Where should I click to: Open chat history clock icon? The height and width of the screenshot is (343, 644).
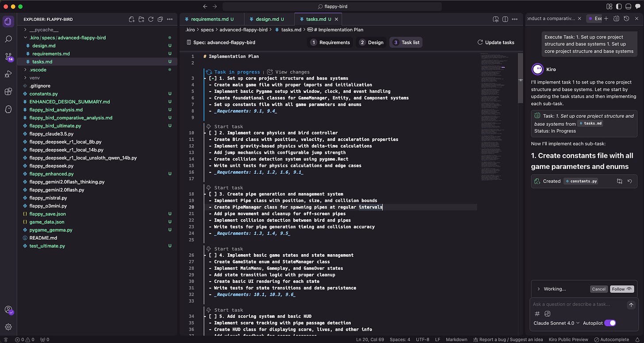(626, 19)
